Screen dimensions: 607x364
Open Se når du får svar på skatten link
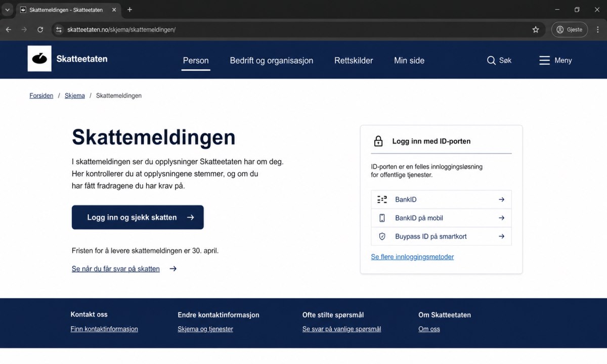(116, 269)
